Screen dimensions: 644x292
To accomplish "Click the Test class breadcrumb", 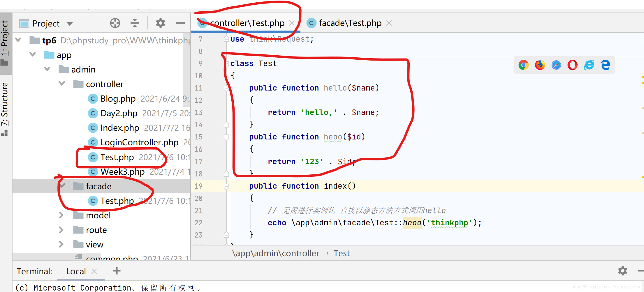I will point(342,253).
